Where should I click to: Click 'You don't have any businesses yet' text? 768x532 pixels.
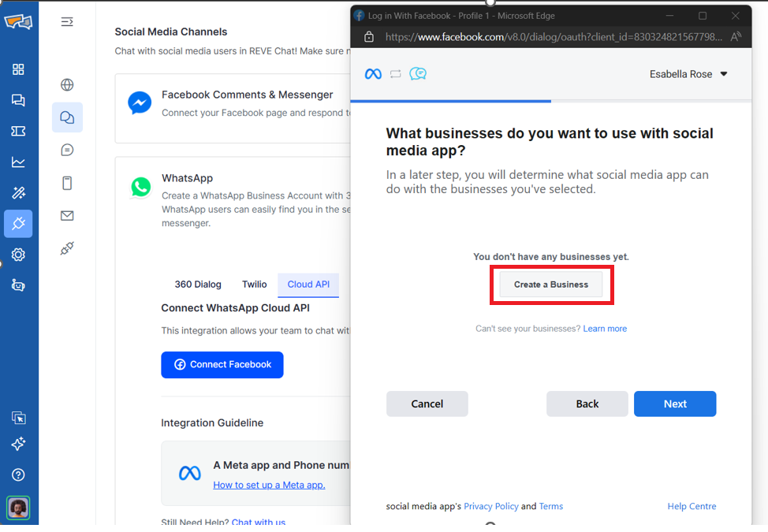[551, 257]
